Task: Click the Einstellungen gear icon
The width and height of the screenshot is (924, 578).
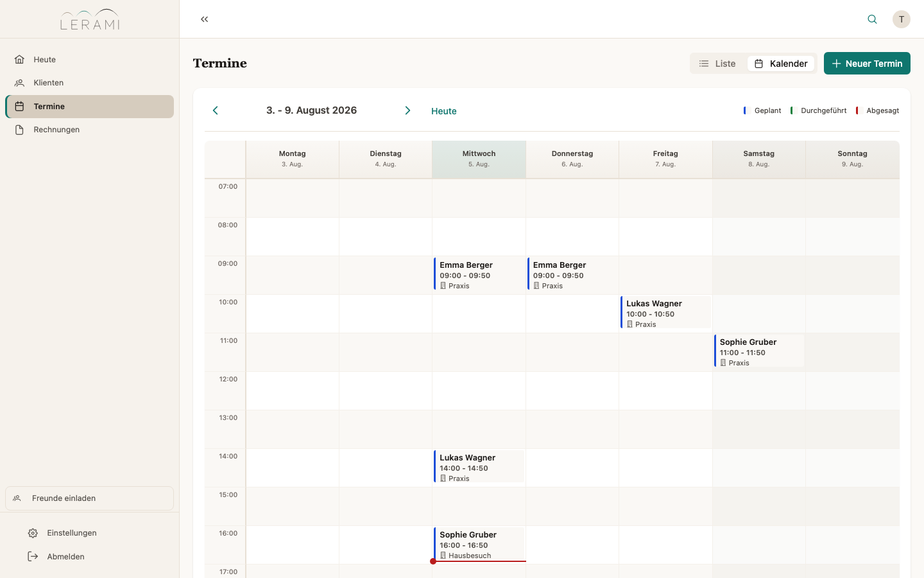Action: click(x=33, y=533)
